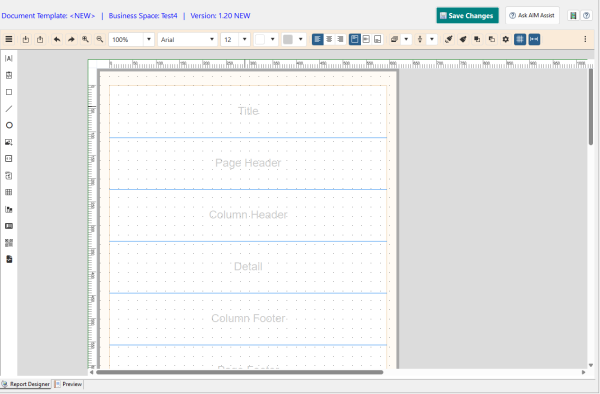Click the Title band on the canvas
Screen dimensions: 600x394
pyautogui.click(x=248, y=111)
